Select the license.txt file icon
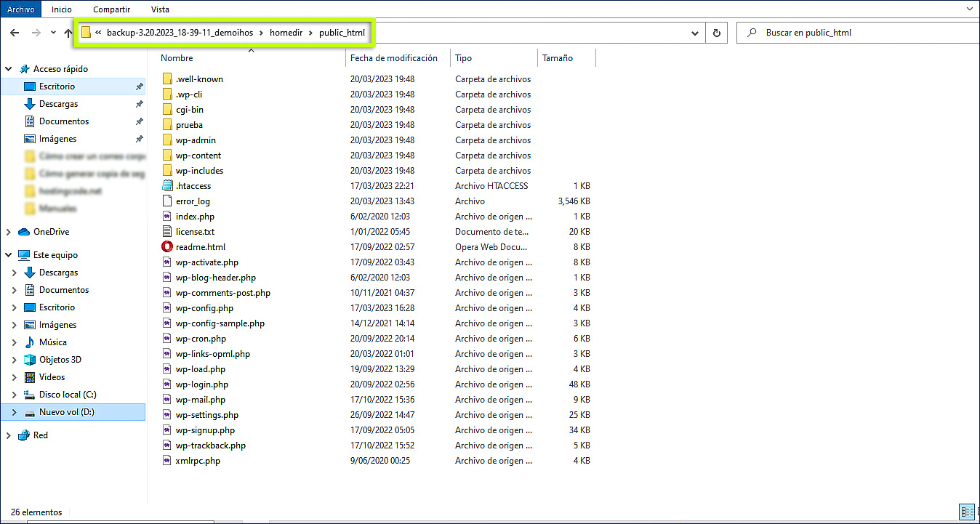Viewport: 980px width, 524px height. click(167, 231)
